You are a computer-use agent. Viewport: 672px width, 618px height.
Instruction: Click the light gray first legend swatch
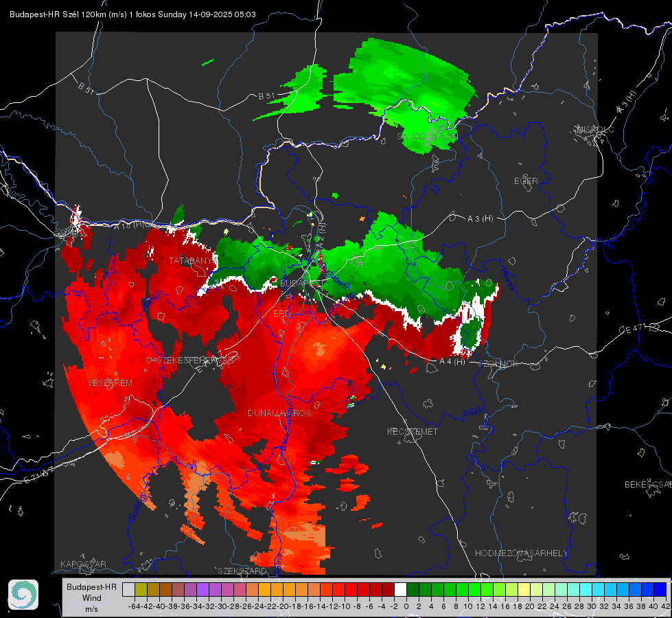coord(128,590)
